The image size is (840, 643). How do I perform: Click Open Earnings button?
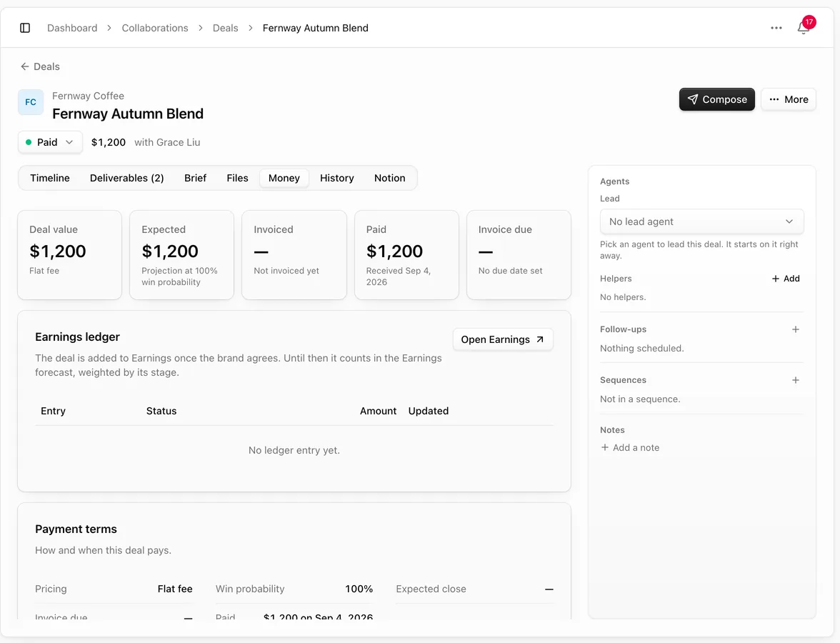503,340
